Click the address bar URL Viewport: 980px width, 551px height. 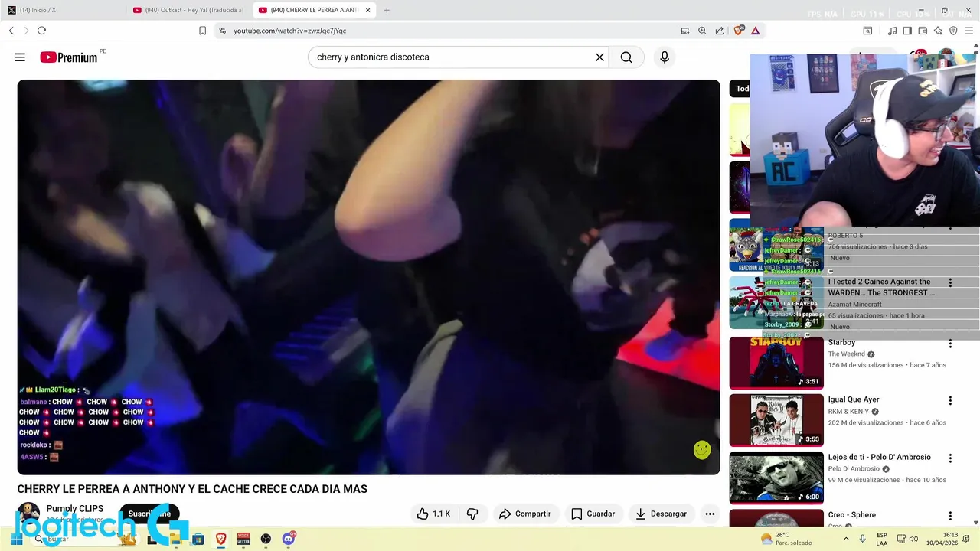tap(289, 31)
